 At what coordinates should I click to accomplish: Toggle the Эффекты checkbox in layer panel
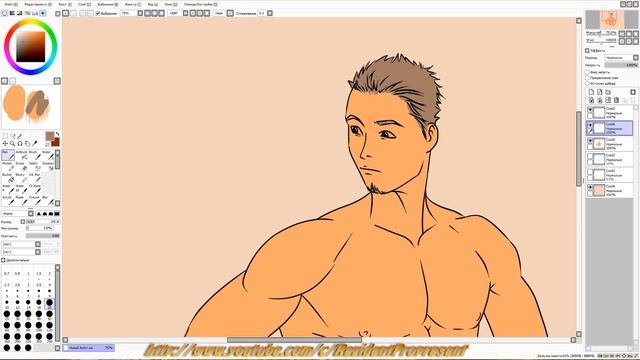[x=587, y=51]
